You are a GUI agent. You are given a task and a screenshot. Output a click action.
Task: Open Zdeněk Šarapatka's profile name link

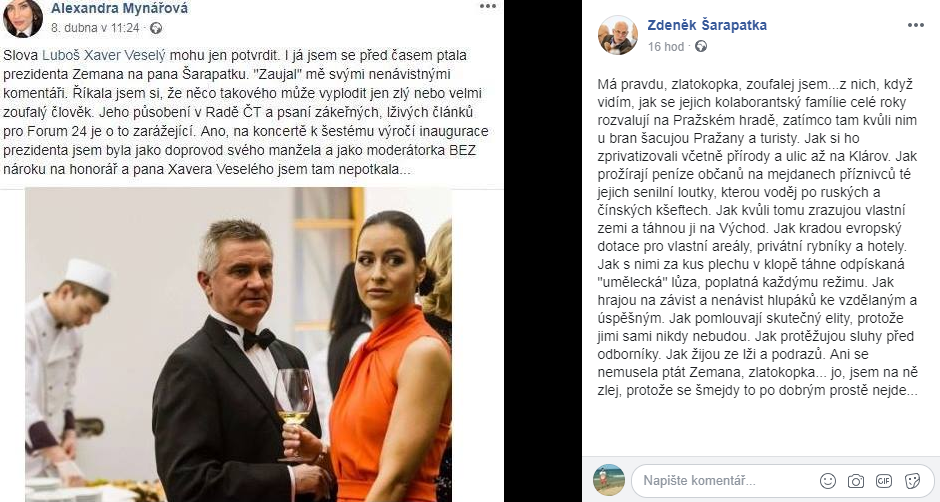[707, 25]
